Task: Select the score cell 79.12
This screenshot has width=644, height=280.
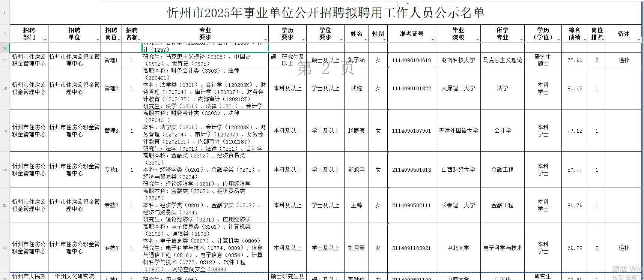Action: click(575, 131)
